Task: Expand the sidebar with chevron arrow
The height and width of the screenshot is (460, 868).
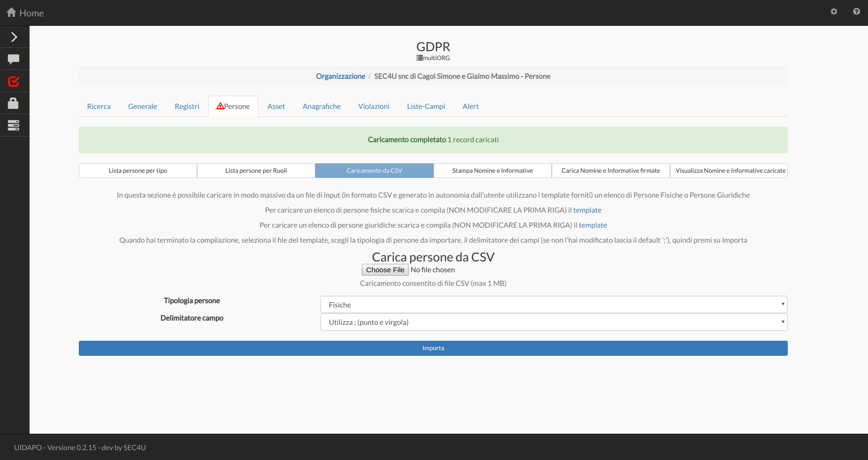Action: point(14,37)
